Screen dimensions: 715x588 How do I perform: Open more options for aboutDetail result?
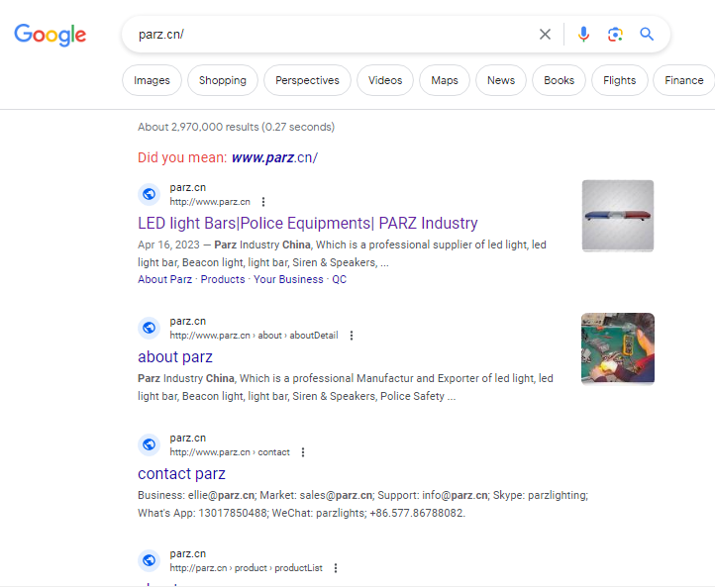click(352, 336)
